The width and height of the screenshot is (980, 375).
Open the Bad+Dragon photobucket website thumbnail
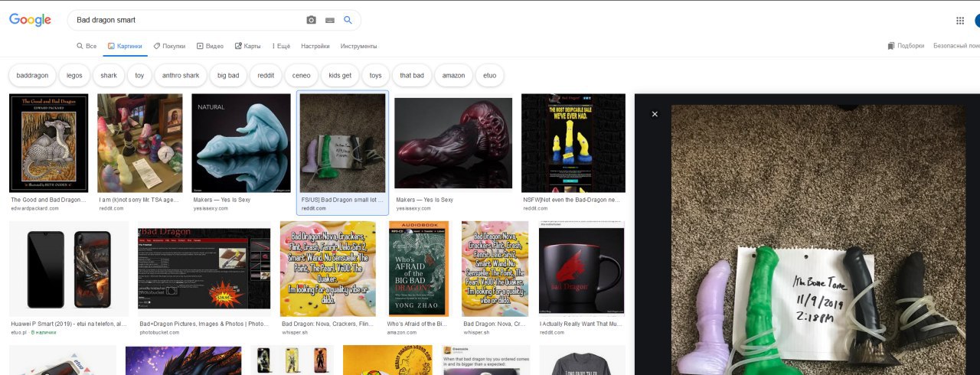(204, 269)
